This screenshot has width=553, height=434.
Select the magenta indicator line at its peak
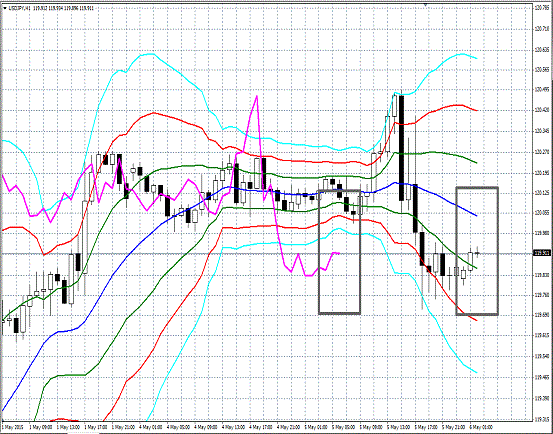257,96
